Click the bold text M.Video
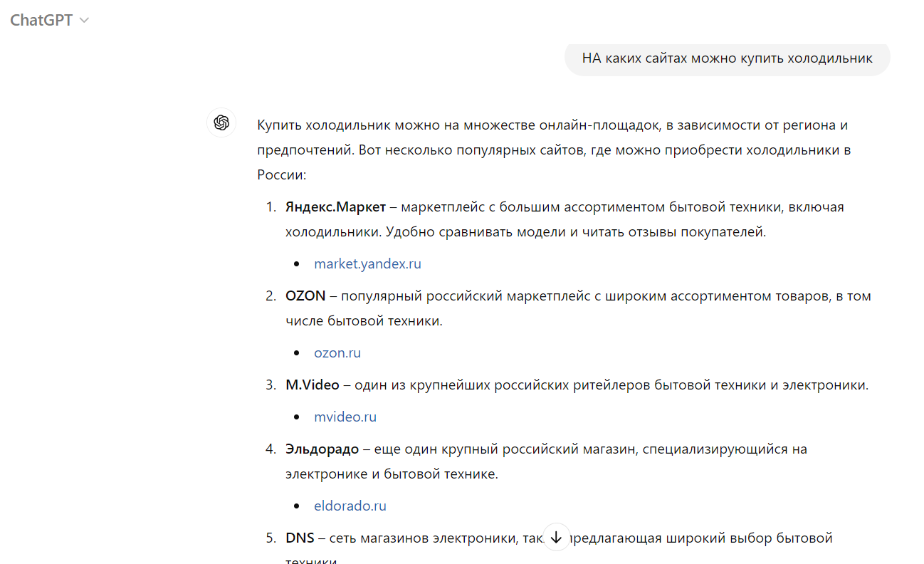924x564 pixels. click(313, 385)
